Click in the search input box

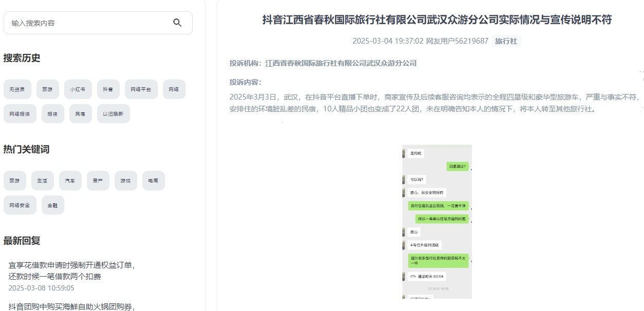[x=82, y=23]
